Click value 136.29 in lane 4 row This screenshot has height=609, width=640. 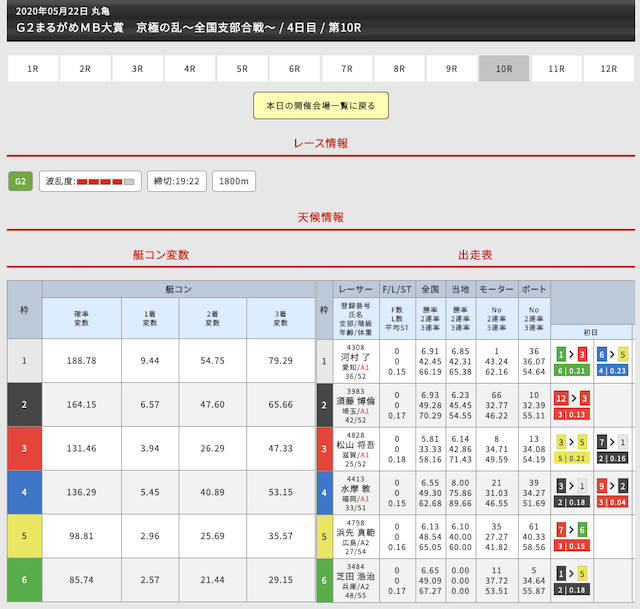(x=82, y=492)
